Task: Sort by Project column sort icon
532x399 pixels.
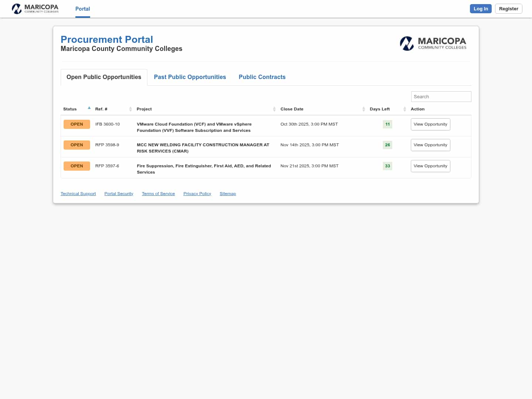Action: tap(274, 109)
